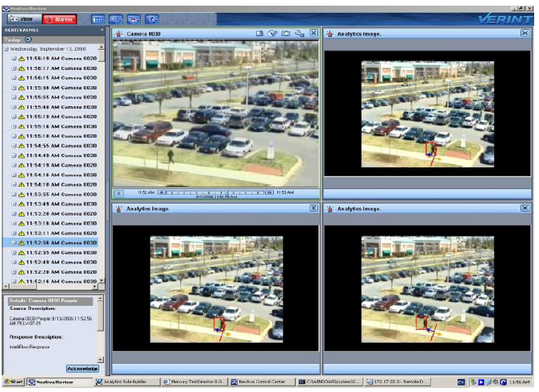The width and height of the screenshot is (539, 392).
Task: Click warning triangle of 11:53:20 AM alarm
Action: pos(21,213)
